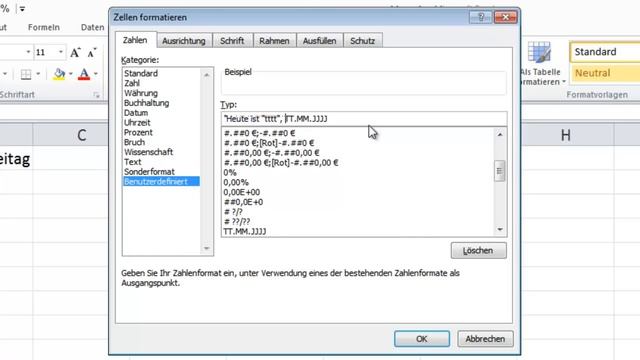Click the font color A icon
Image resolution: width=640 pixels, height=360 pixels.
pyautogui.click(x=84, y=74)
